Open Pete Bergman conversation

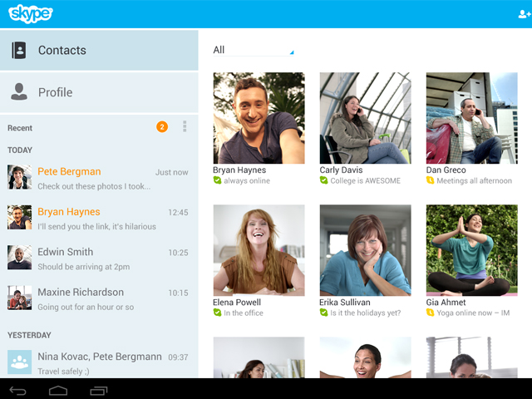click(x=98, y=178)
